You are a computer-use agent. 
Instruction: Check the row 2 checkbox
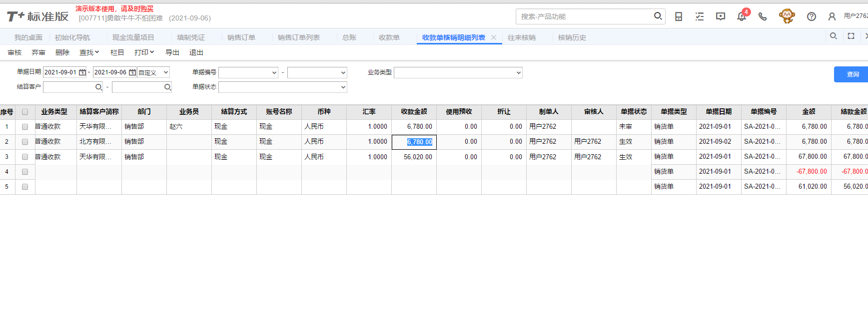[25, 142]
